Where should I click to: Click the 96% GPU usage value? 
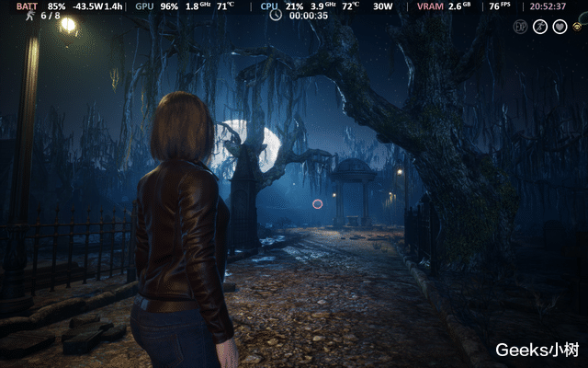click(x=169, y=6)
